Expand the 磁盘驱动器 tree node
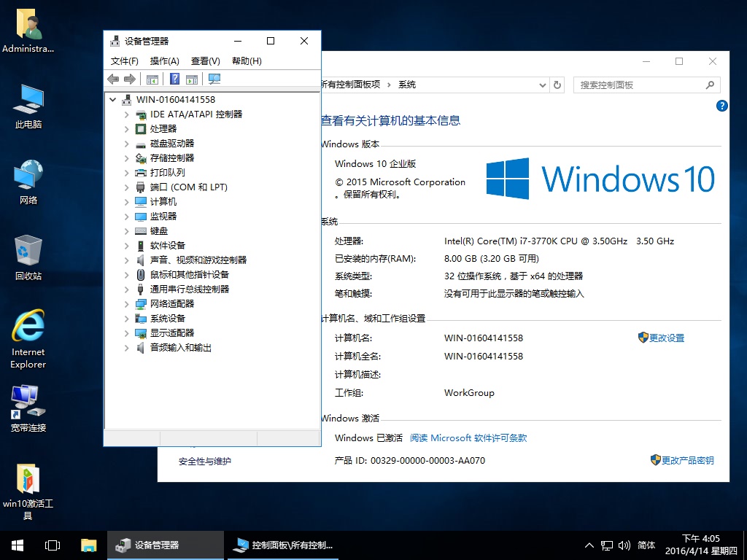Image resolution: width=747 pixels, height=560 pixels. [126, 144]
